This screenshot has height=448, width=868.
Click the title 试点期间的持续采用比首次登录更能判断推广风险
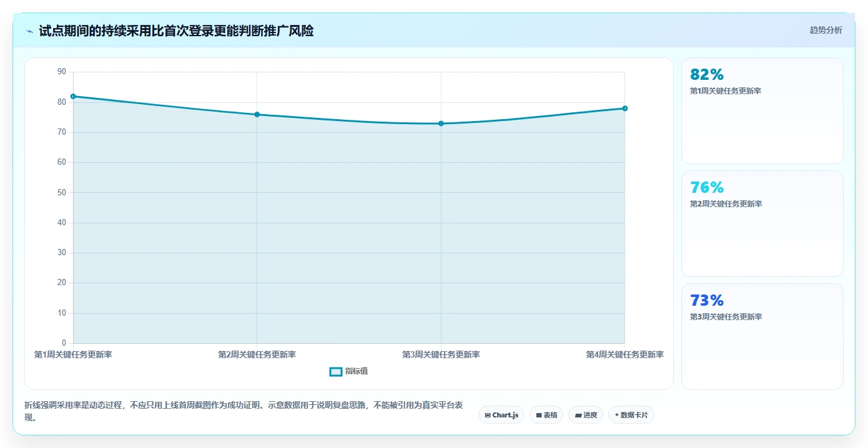pyautogui.click(x=176, y=31)
